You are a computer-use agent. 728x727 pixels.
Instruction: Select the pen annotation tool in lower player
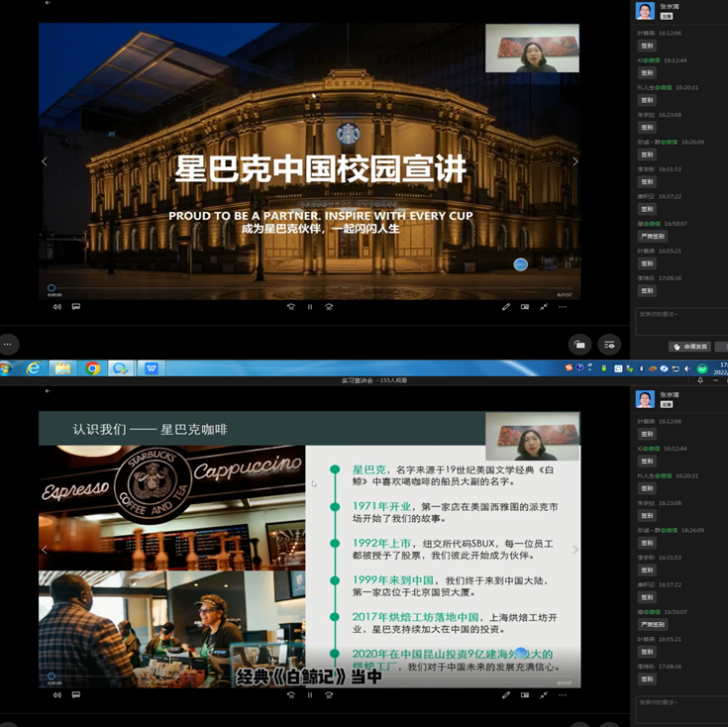506,695
